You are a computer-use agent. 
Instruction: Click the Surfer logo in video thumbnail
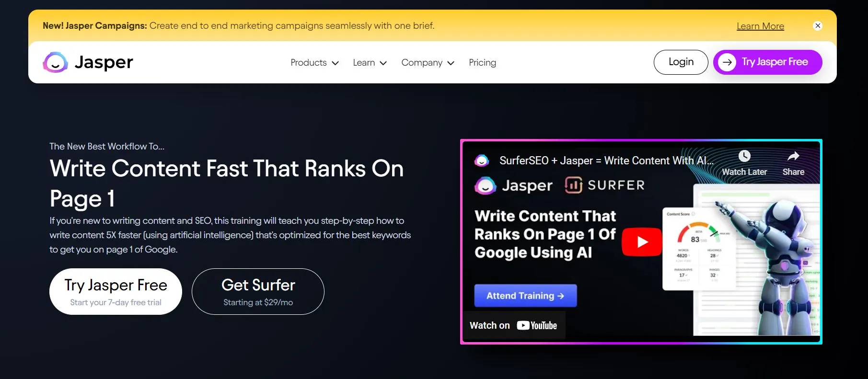click(605, 185)
